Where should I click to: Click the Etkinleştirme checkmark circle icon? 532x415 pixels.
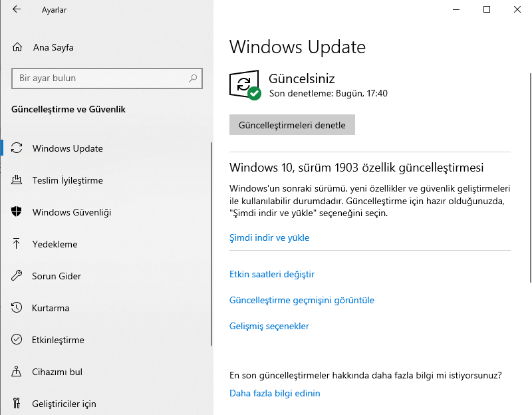pos(17,339)
